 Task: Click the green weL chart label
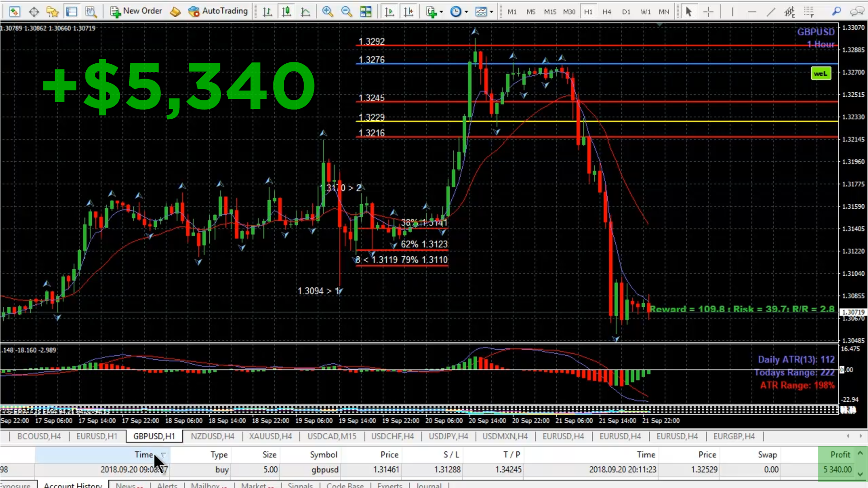coord(821,73)
